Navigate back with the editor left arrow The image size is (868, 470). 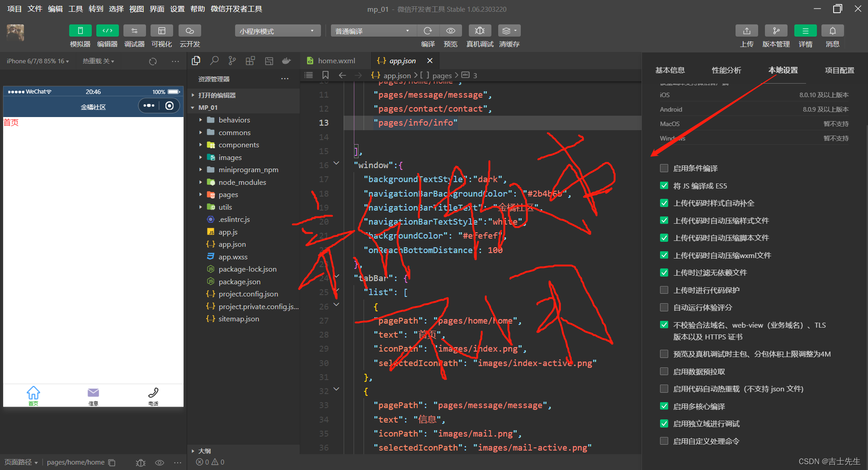tap(342, 75)
